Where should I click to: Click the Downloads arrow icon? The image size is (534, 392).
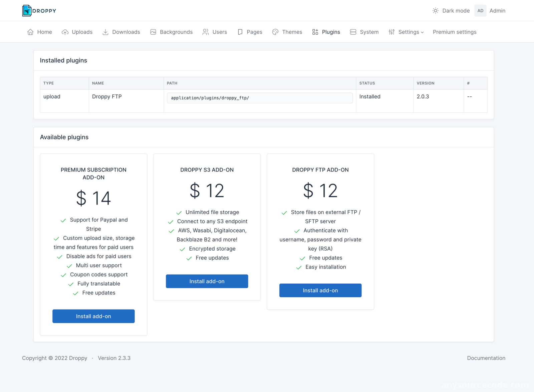coord(105,32)
